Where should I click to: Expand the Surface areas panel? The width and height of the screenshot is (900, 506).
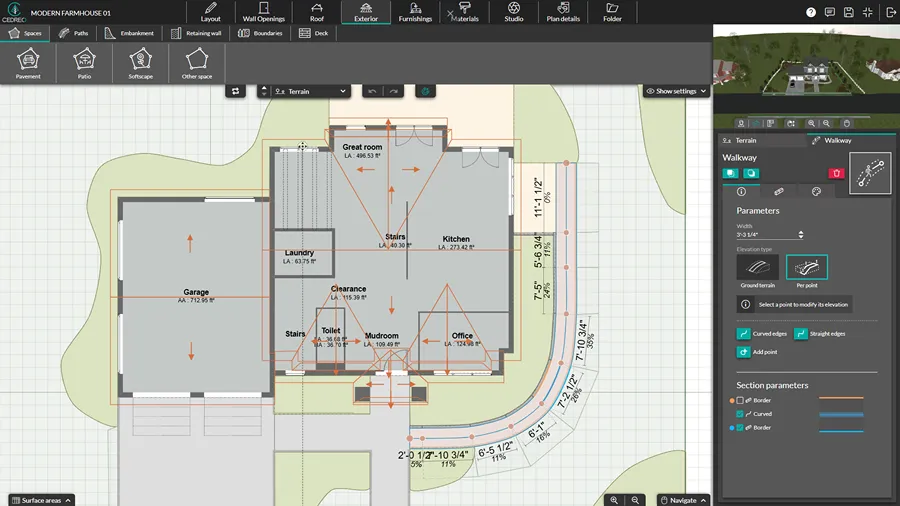pos(41,500)
